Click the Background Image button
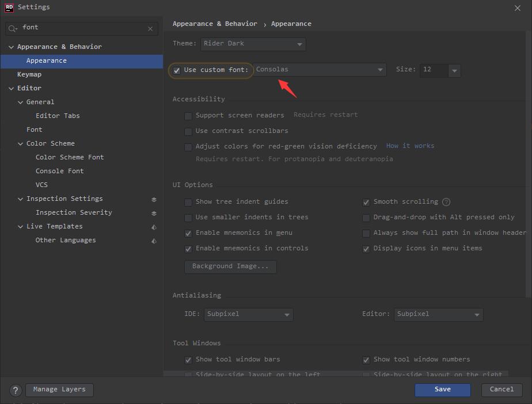Viewport: 532px width, 404px height. click(x=230, y=266)
